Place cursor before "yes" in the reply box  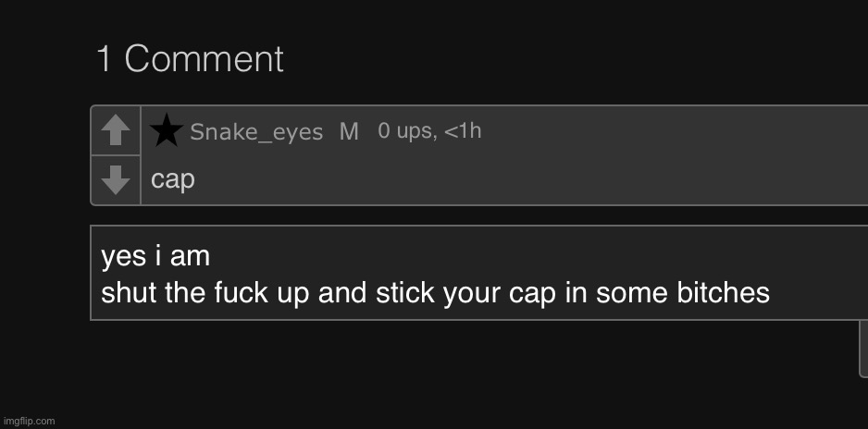(102, 256)
